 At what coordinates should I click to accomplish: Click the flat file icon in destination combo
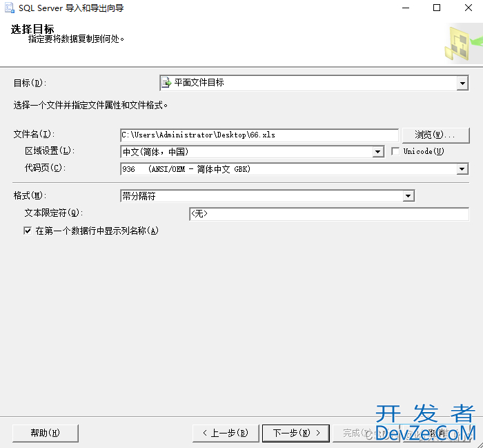[167, 83]
